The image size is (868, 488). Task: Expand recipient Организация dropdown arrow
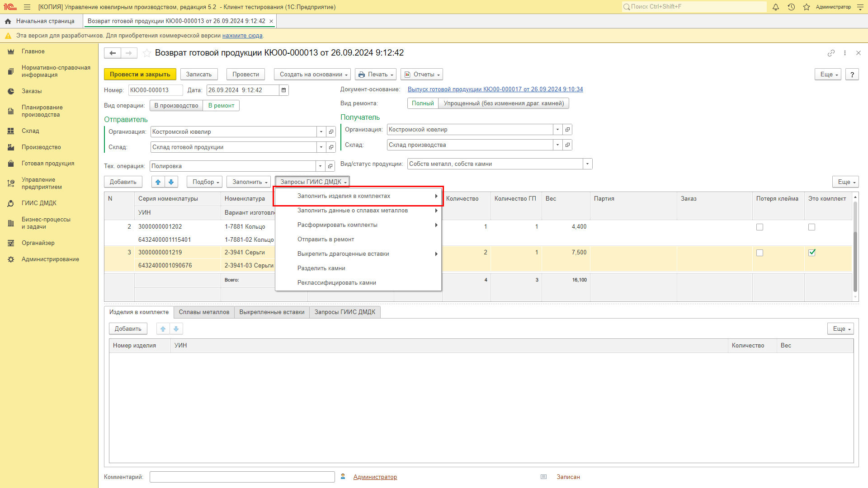(x=557, y=130)
